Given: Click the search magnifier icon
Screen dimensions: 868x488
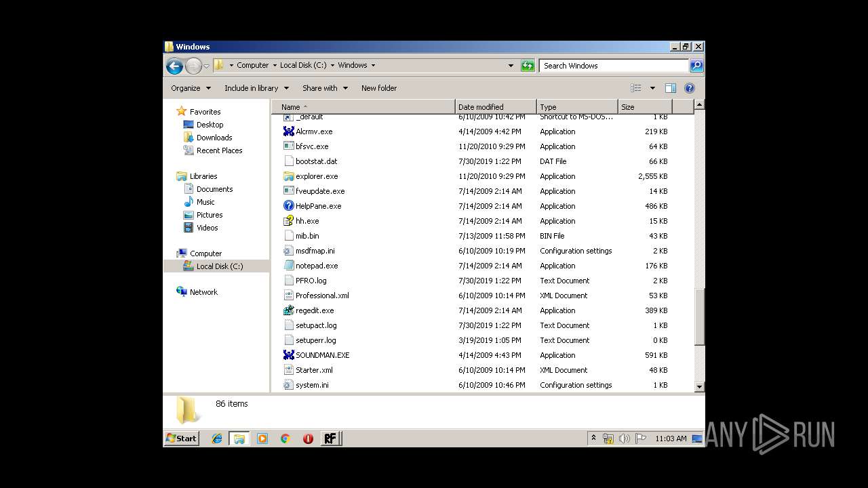Looking at the screenshot, I should [x=696, y=66].
